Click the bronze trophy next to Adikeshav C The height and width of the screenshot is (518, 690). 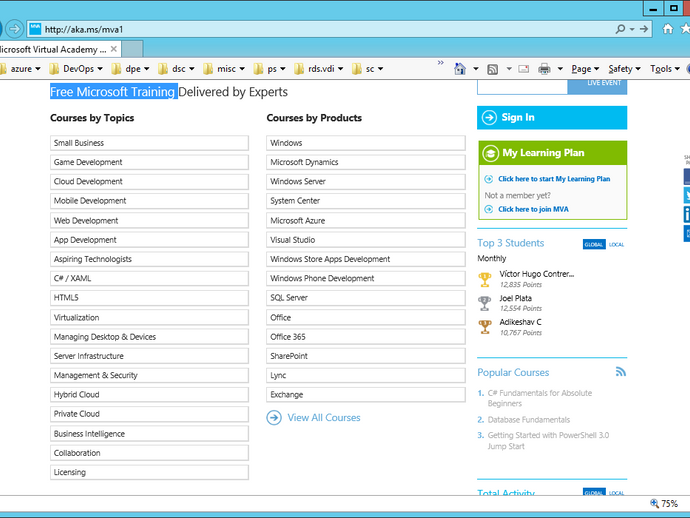(x=484, y=327)
